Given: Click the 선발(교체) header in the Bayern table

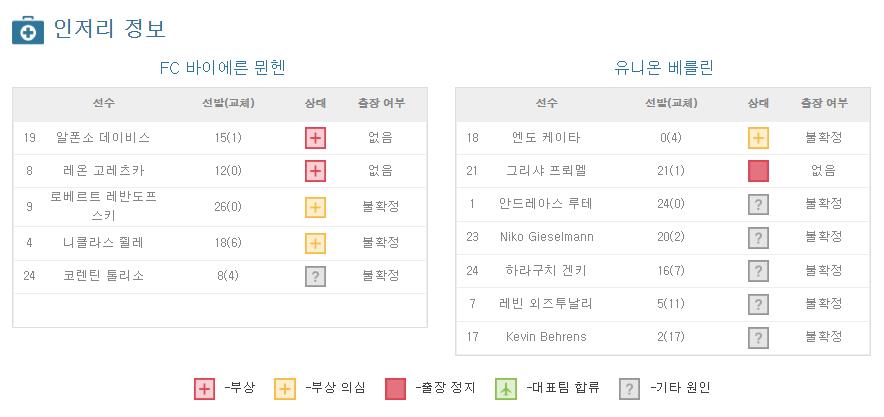Looking at the screenshot, I should point(228,103).
